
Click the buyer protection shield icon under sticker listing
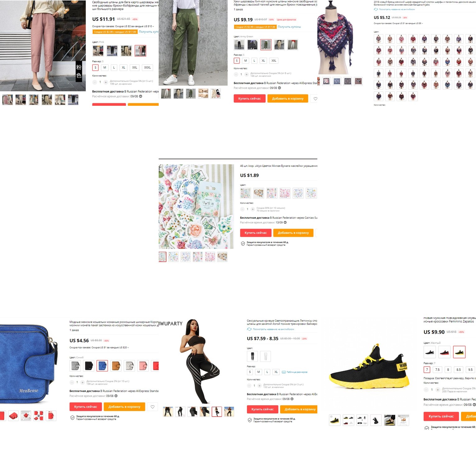[x=243, y=244]
